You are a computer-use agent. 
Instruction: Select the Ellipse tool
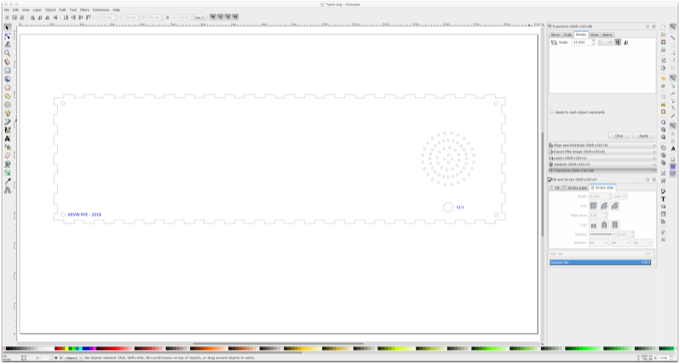(x=7, y=88)
